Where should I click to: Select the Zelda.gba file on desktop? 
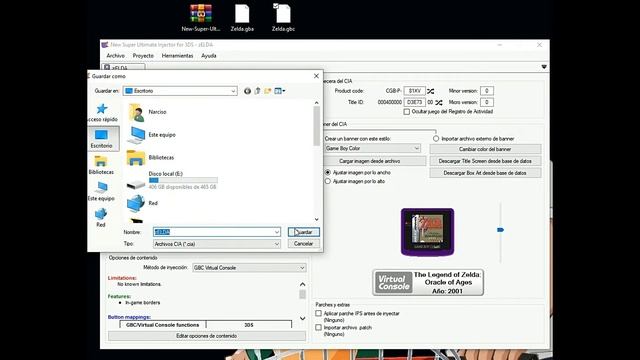[242, 18]
